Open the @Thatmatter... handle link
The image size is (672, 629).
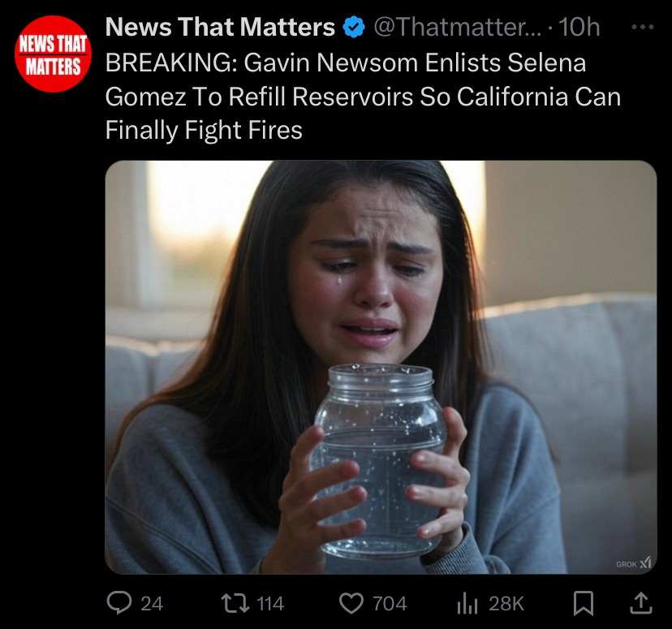click(x=458, y=27)
